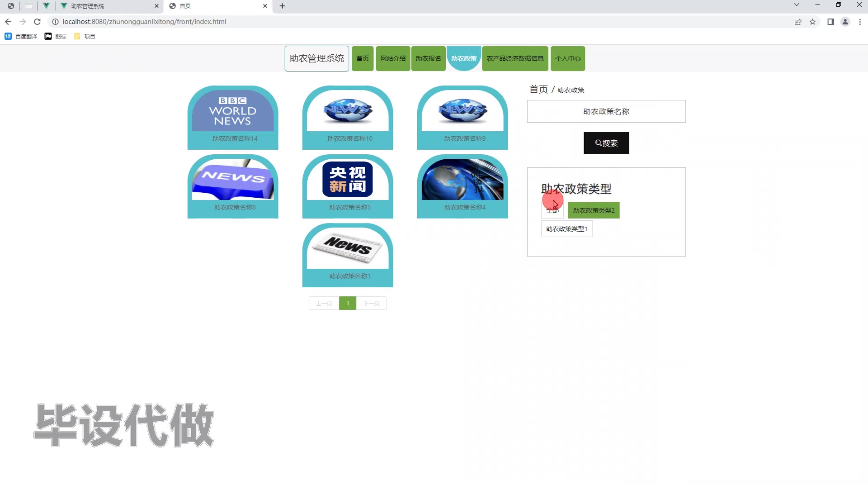The image size is (868, 485).
Task: Filter by 全部 policy type
Action: click(552, 210)
